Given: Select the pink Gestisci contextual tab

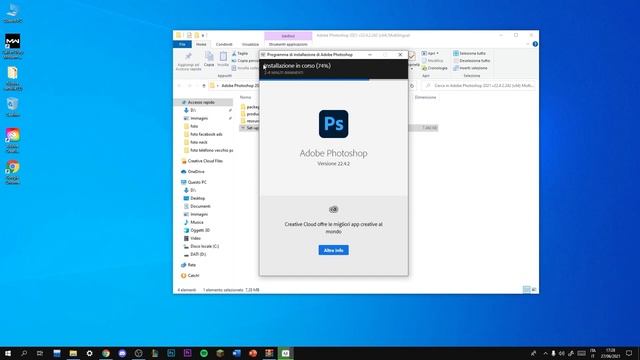Looking at the screenshot, I should tap(288, 36).
